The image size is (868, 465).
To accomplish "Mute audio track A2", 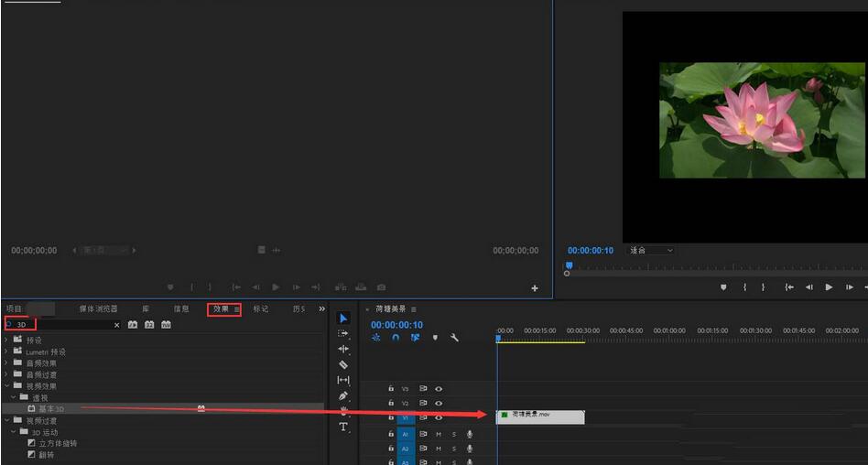I will (439, 449).
